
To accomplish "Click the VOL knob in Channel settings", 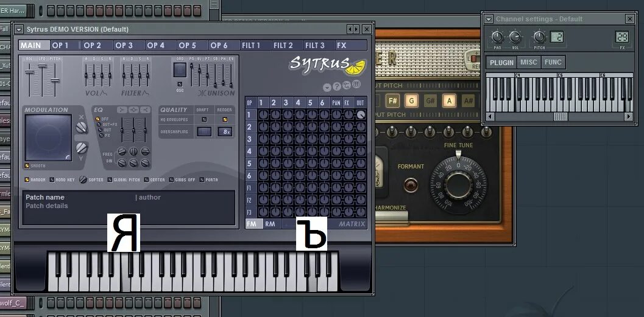I will [515, 37].
